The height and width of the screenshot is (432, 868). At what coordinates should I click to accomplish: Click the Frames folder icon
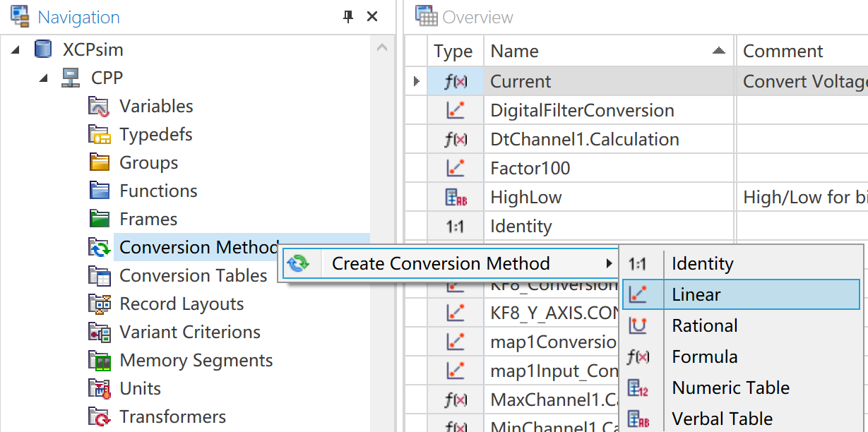pos(100,220)
